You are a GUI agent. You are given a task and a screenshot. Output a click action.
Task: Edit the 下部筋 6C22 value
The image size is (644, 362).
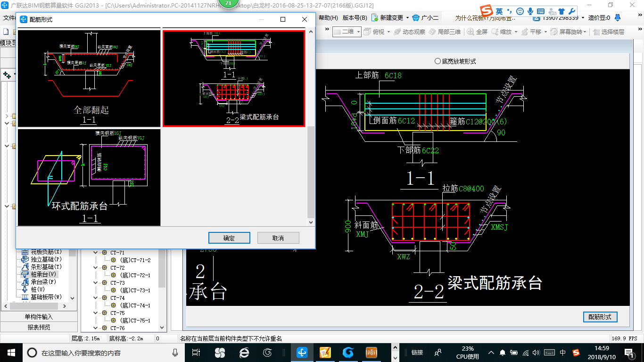(430, 150)
